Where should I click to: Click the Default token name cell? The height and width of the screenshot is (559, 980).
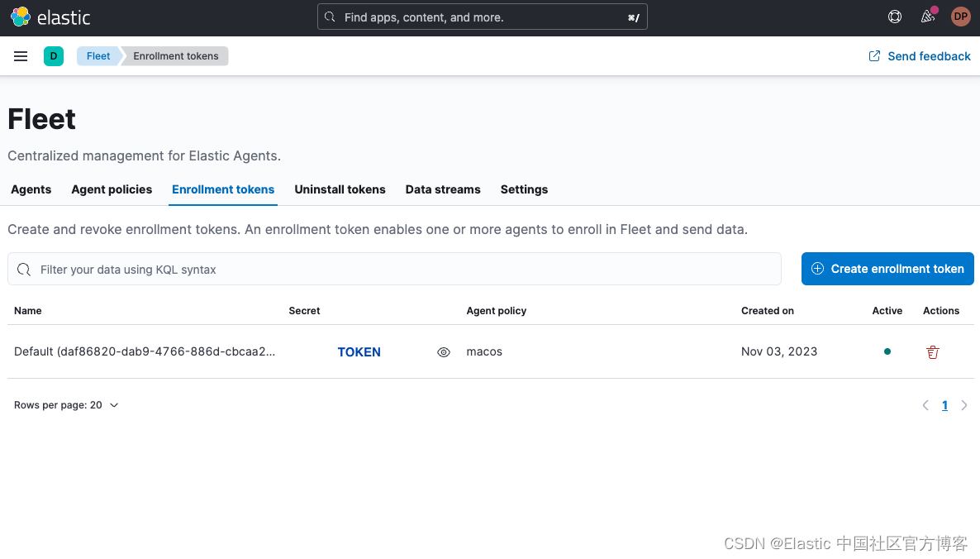pyautogui.click(x=145, y=351)
